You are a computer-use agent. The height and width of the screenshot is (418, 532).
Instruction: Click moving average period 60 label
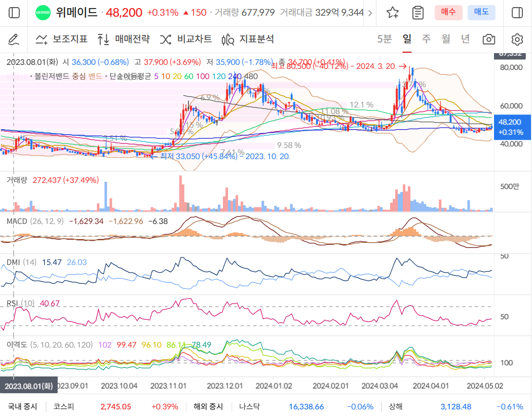188,77
